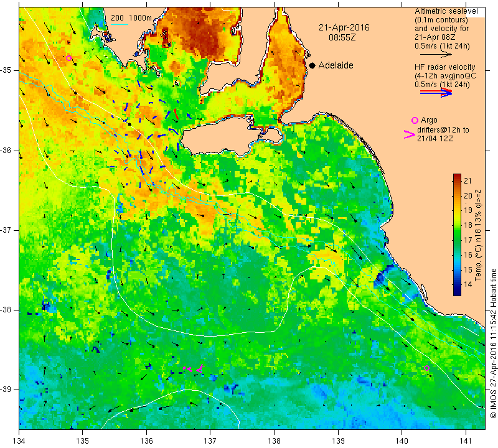Click the longitude axis label '141'

(466, 441)
